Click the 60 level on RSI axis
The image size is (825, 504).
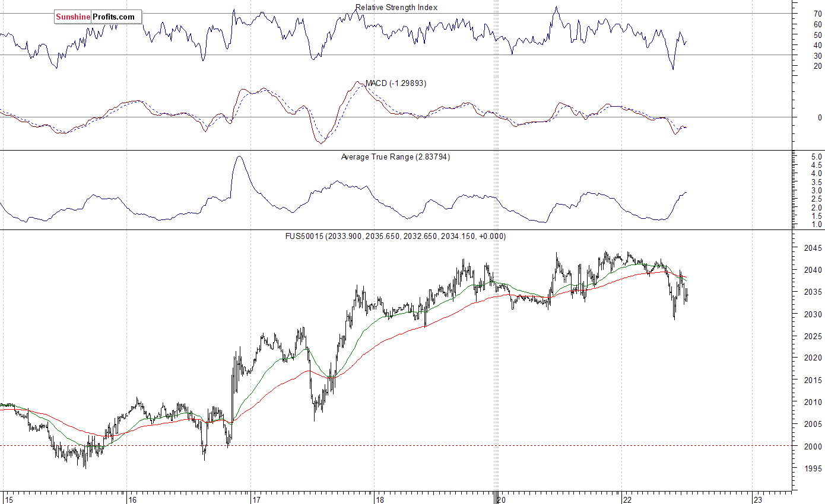click(817, 24)
